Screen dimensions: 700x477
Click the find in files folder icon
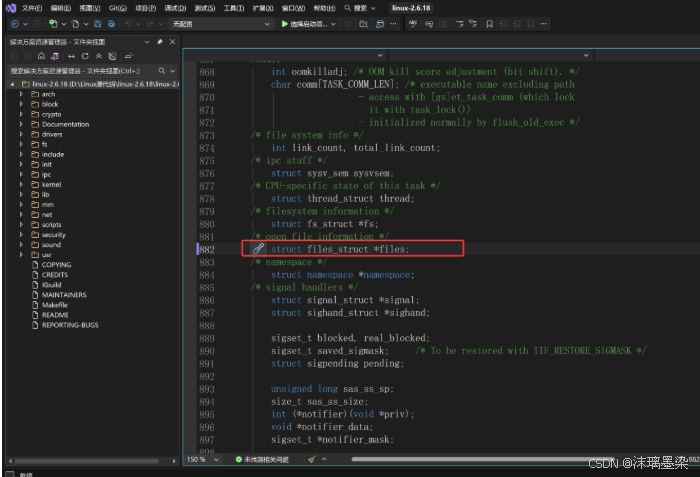click(364, 24)
